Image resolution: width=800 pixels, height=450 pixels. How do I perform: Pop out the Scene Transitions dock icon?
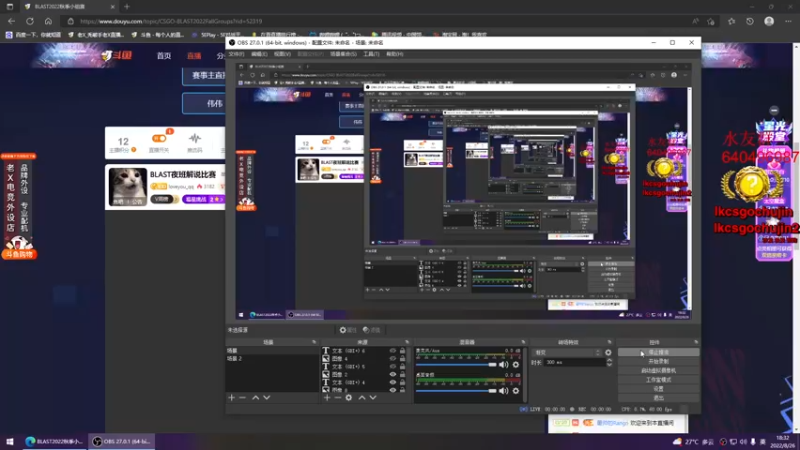[609, 342]
